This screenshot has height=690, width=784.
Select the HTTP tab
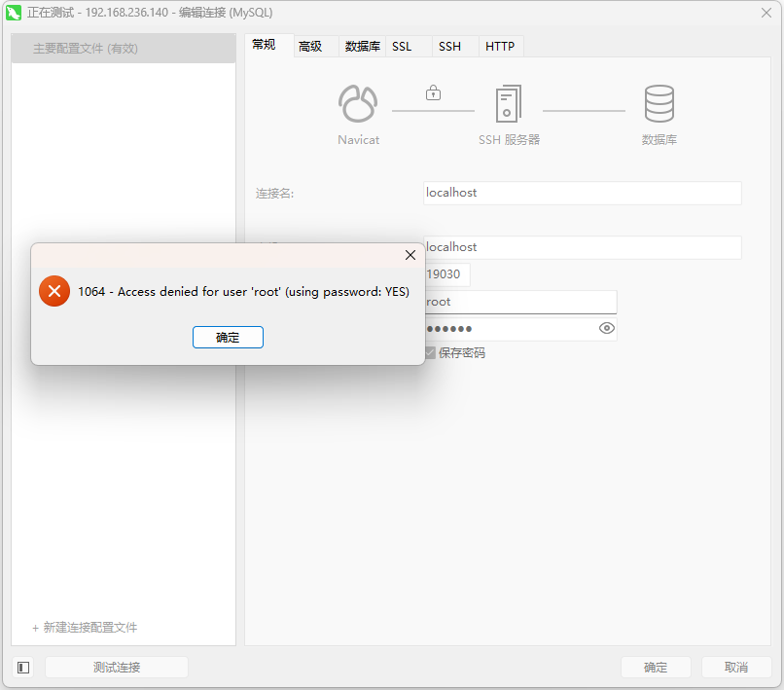point(500,47)
